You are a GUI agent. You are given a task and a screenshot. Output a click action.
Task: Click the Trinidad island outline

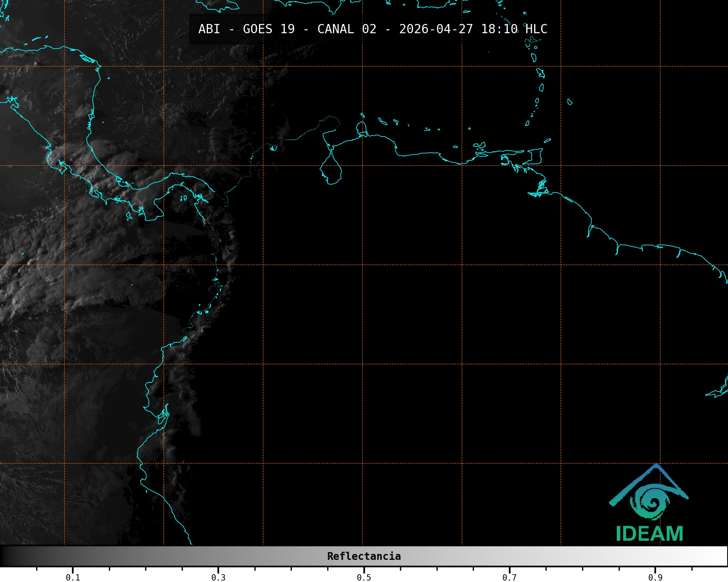tap(536, 156)
